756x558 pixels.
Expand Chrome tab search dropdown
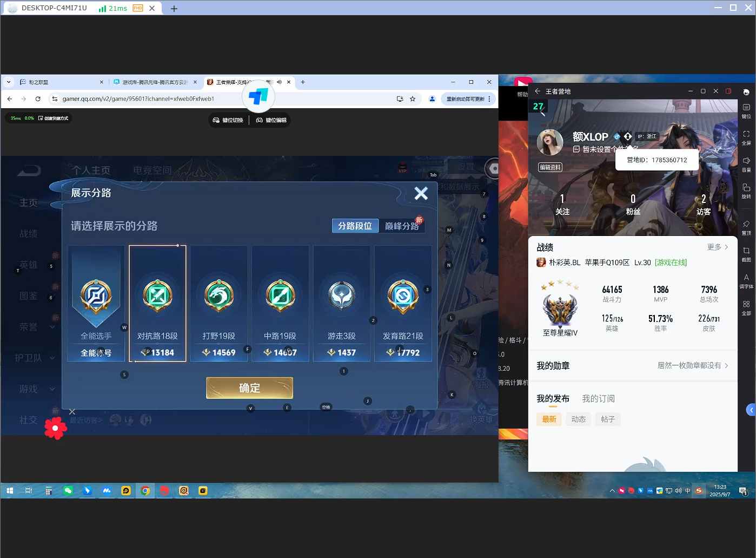(9, 82)
